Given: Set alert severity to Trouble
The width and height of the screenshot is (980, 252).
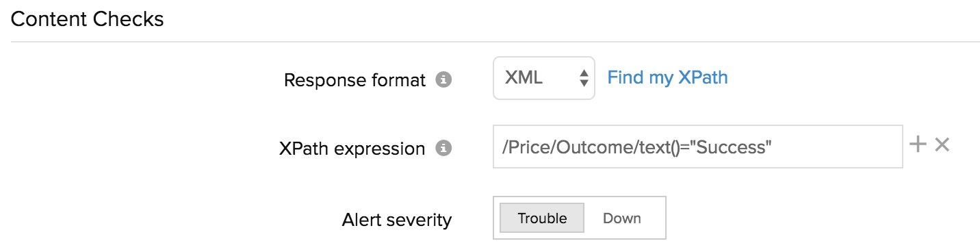Looking at the screenshot, I should (542, 218).
